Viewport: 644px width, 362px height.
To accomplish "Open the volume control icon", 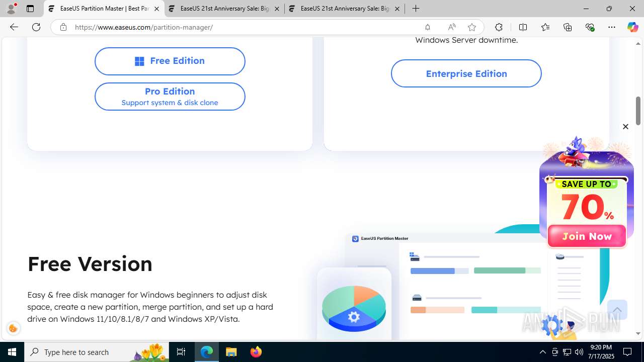I will (x=579, y=352).
